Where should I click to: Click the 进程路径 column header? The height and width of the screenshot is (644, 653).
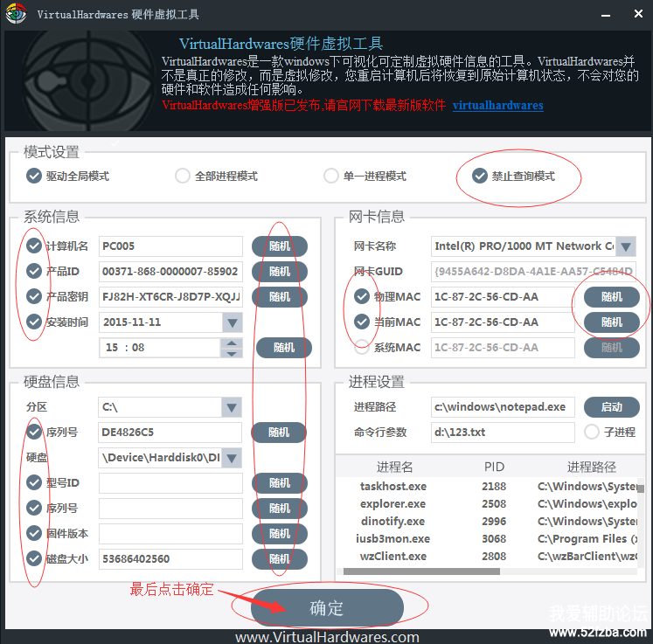[591, 467]
